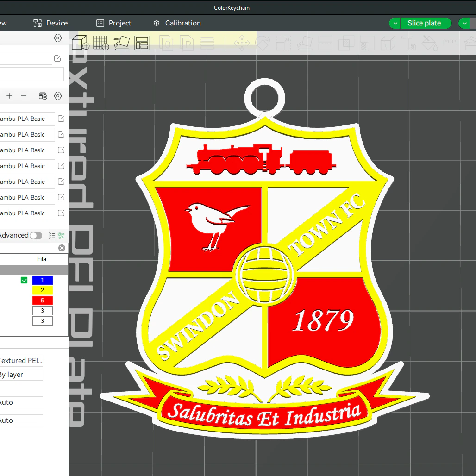
Task: Open the Variable layer height tool
Action: point(207,43)
